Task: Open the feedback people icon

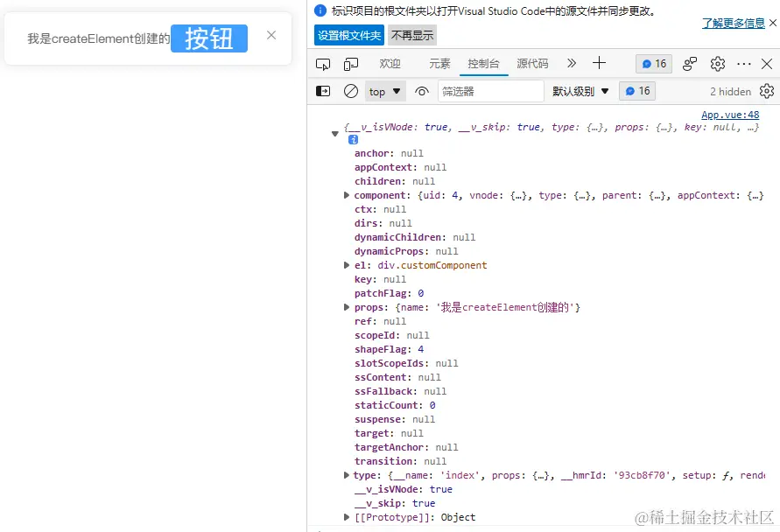Action: (x=690, y=64)
